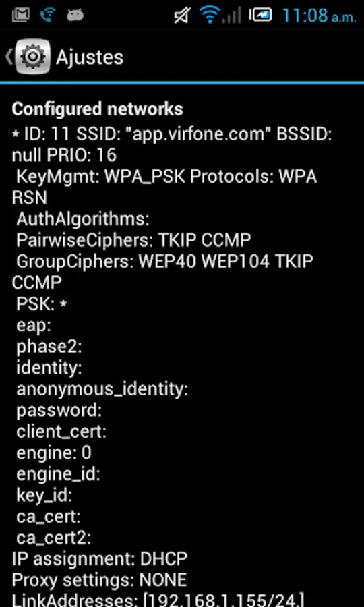This screenshot has height=607, width=364.
Task: Open the Gmail notification icon
Action: coord(21,16)
